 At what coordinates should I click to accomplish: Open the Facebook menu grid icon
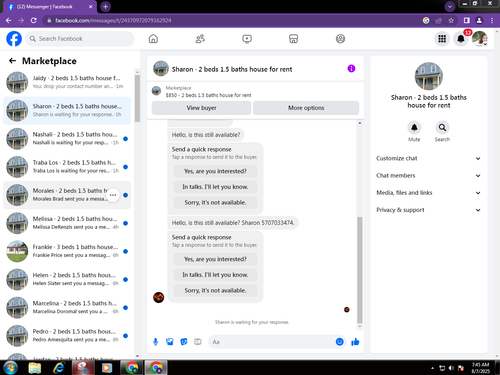click(x=442, y=39)
